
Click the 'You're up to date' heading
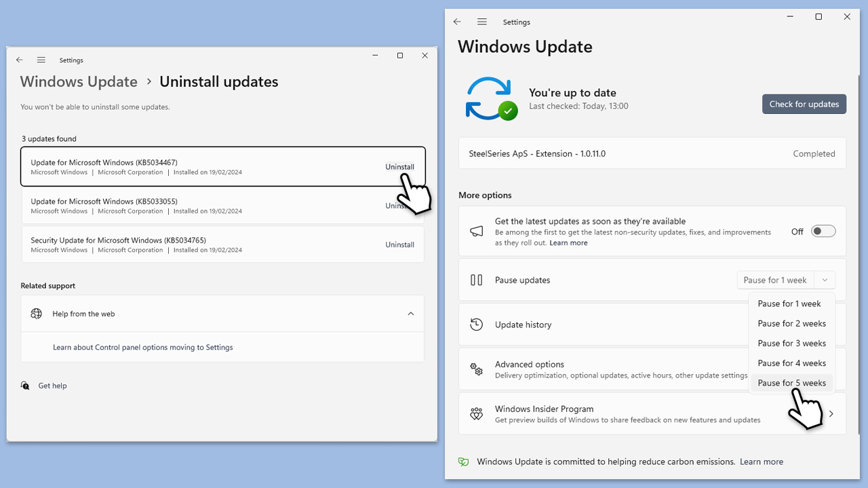coord(572,93)
